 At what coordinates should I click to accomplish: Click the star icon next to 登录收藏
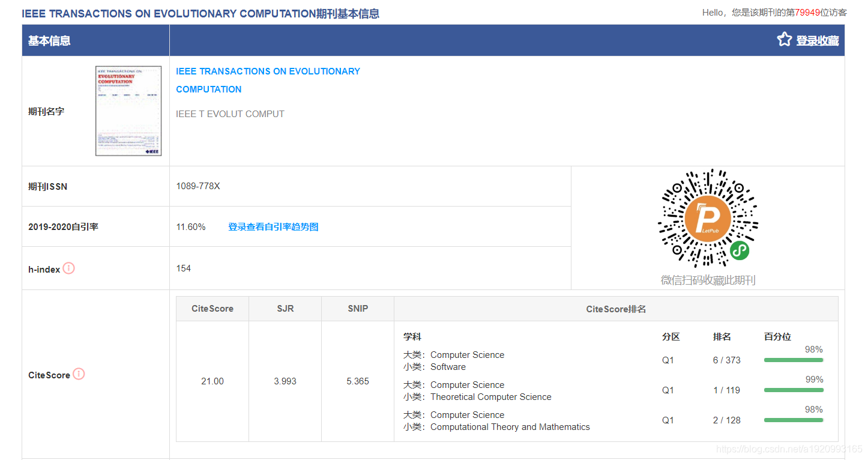784,40
